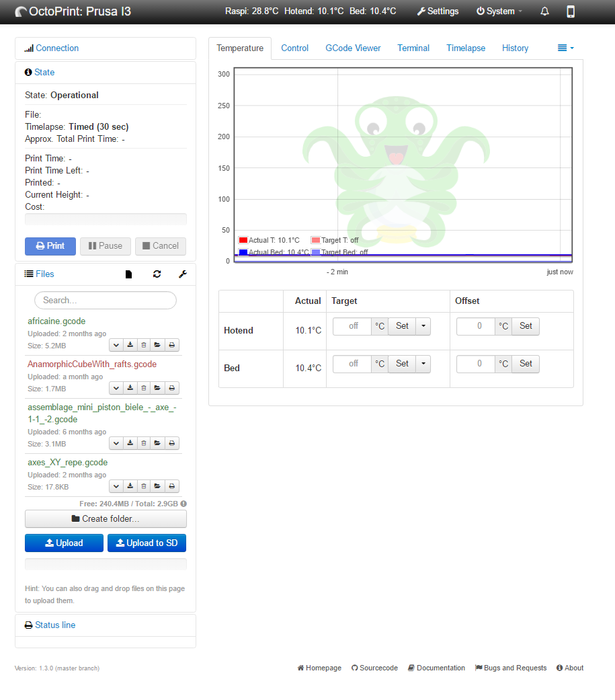Open Settings from the navbar
The height and width of the screenshot is (700, 615).
coord(438,11)
